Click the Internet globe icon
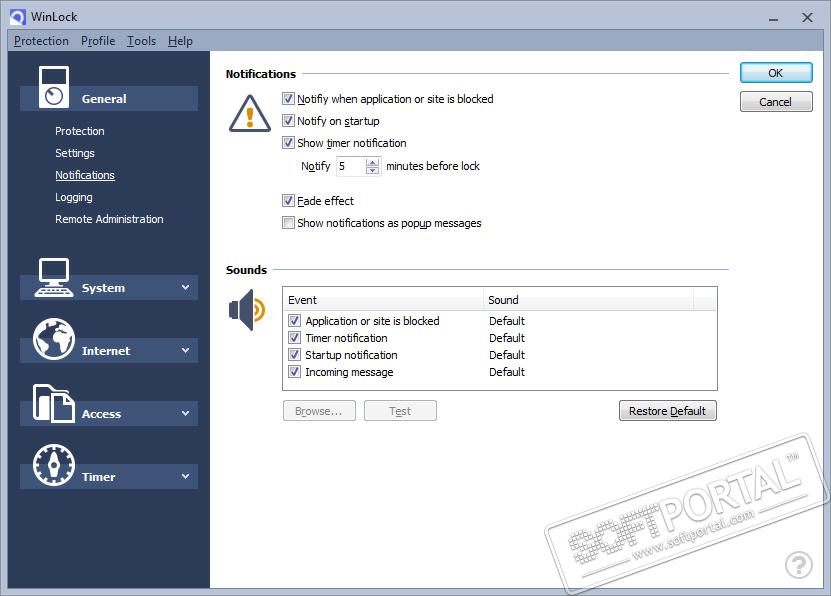 54,339
